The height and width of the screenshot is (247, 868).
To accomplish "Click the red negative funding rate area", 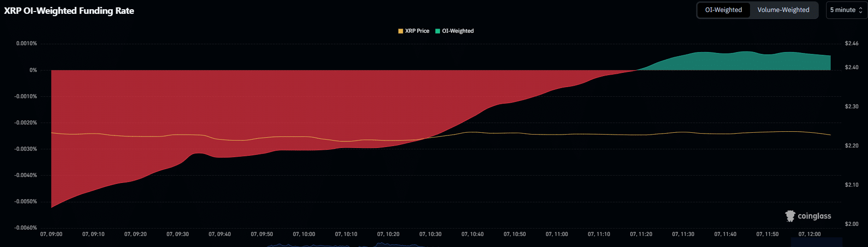I will coord(230,106).
